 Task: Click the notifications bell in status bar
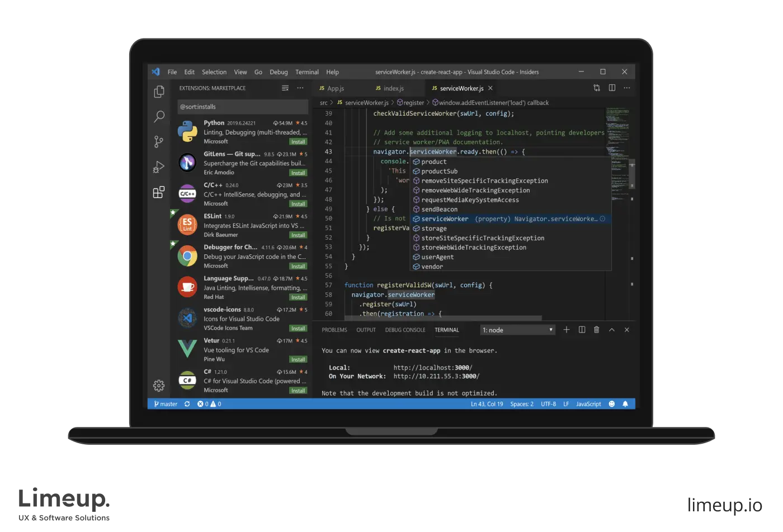point(625,404)
